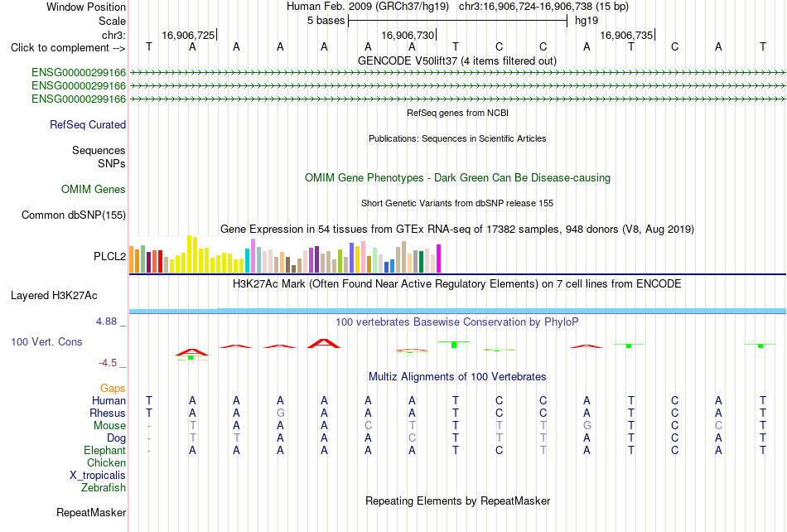
Task: Select the X_tropicalis species row label
Action: (98, 476)
